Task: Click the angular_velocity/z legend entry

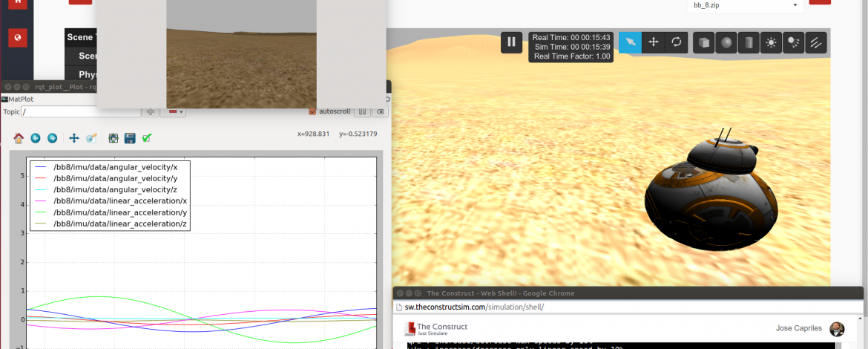Action: 115,190
